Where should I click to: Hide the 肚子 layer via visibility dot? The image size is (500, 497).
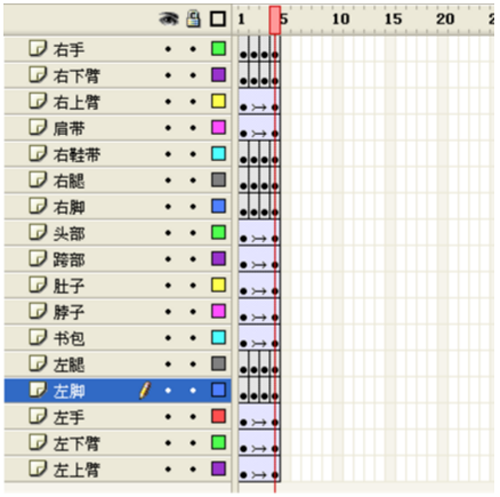[x=168, y=286]
